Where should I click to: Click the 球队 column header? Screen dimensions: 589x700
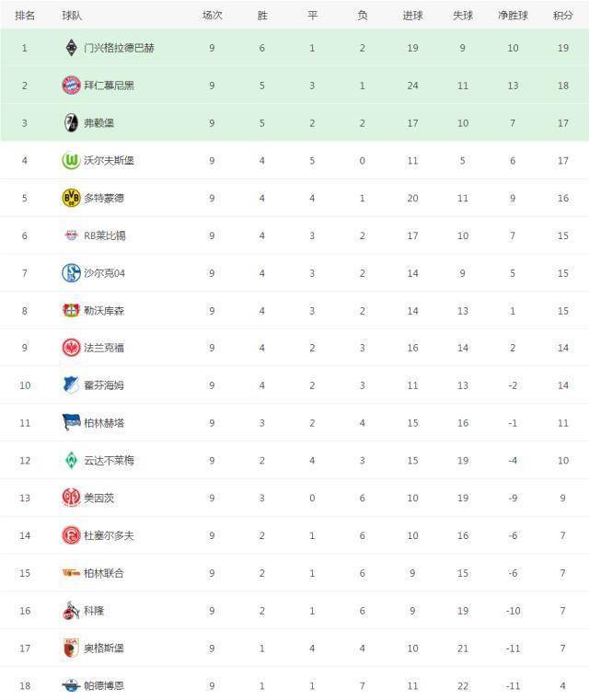coord(71,16)
